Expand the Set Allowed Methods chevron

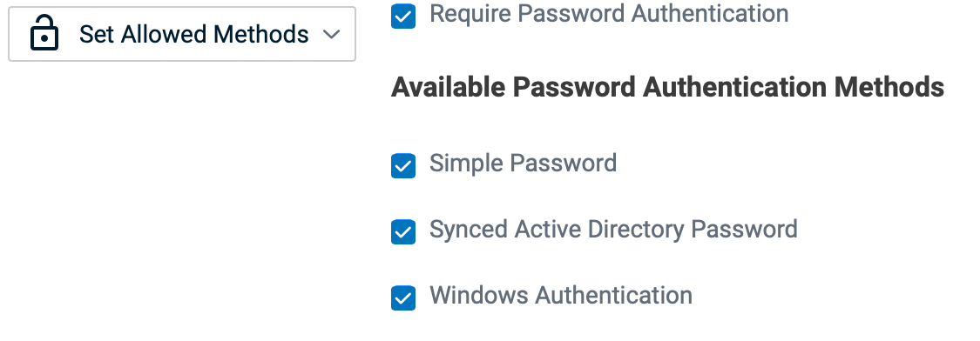pos(332,34)
